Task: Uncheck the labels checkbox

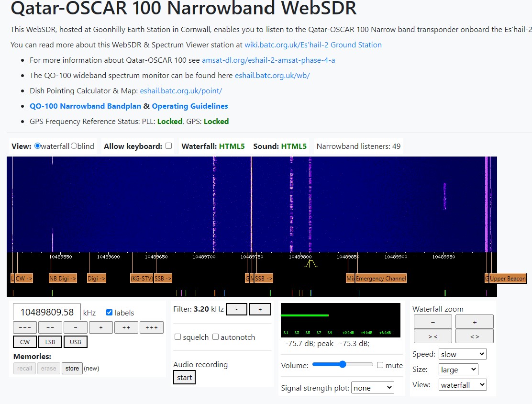Action: [109, 313]
